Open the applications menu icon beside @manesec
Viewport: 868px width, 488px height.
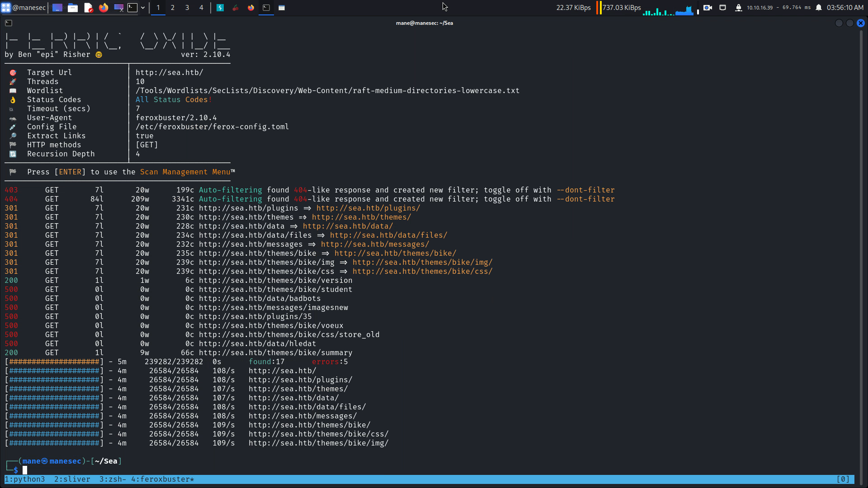click(6, 8)
